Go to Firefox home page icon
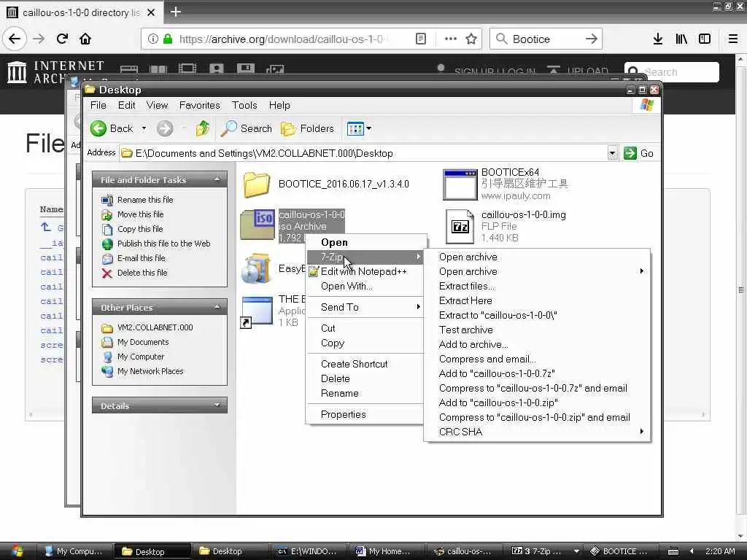Screen dimensions: 747x560 tap(85, 39)
